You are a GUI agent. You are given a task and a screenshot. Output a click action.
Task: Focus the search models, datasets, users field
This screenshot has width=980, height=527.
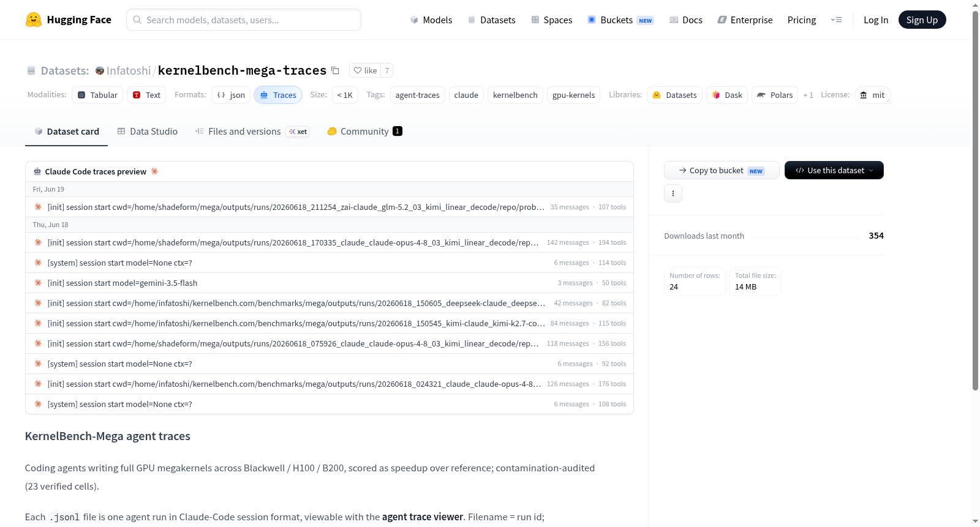[244, 20]
